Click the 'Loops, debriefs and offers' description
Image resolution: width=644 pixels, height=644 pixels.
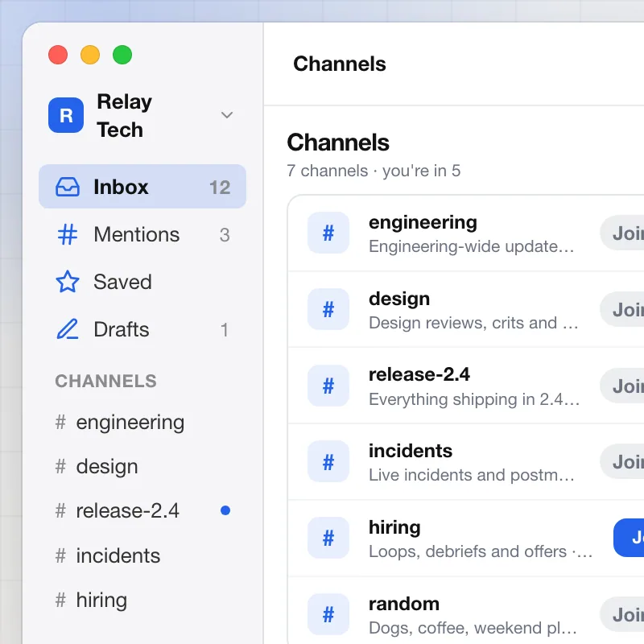click(468, 551)
